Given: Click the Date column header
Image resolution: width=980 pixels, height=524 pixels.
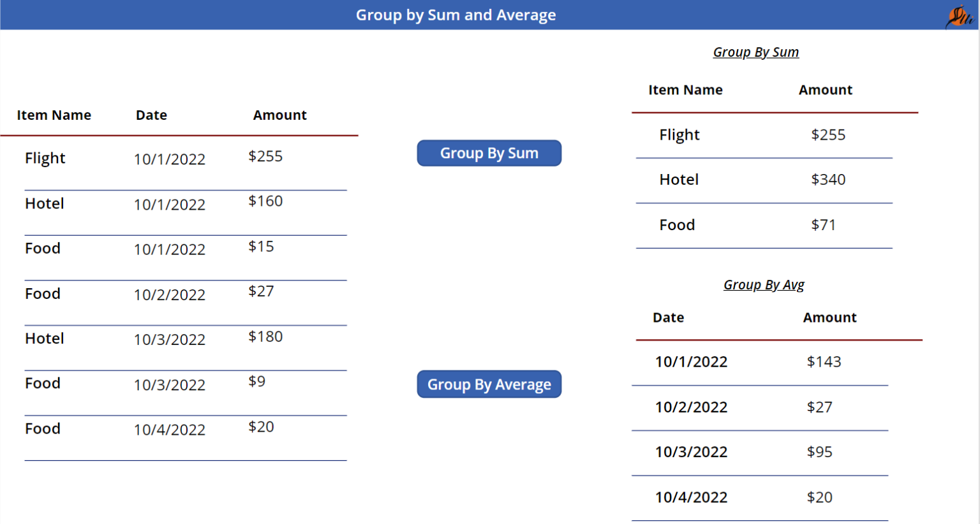Looking at the screenshot, I should [x=151, y=115].
